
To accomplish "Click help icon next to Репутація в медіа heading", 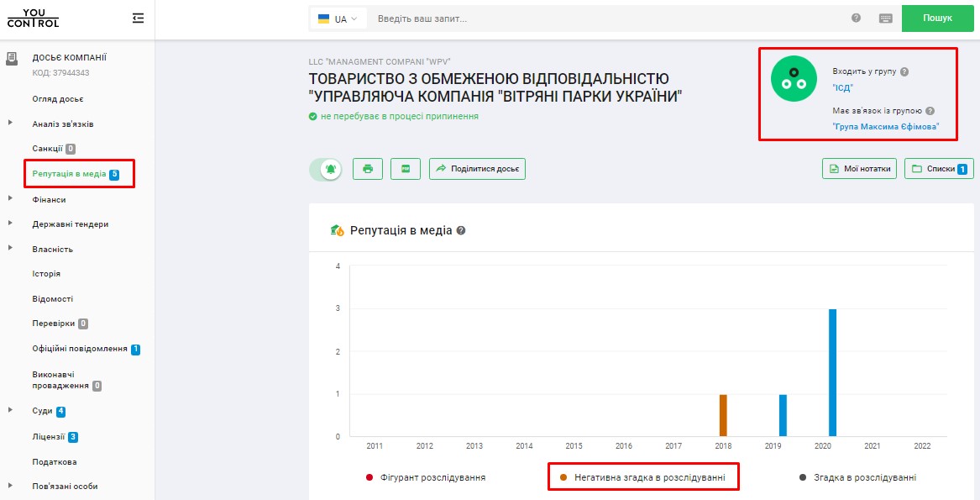I will click(460, 230).
